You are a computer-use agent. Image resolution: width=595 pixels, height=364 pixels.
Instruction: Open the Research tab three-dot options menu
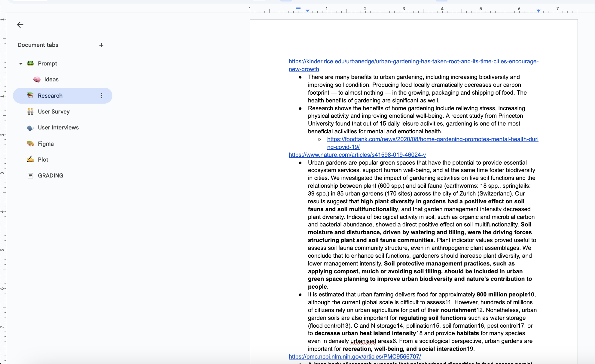102,96
